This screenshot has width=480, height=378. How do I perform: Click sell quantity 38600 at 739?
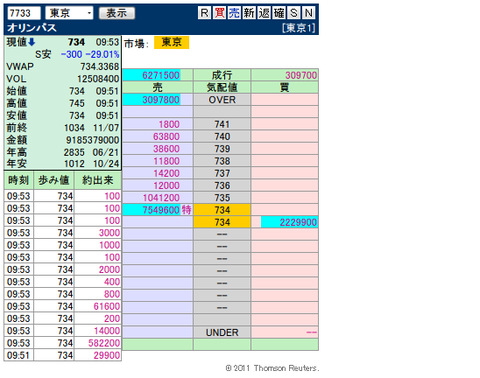pos(166,149)
